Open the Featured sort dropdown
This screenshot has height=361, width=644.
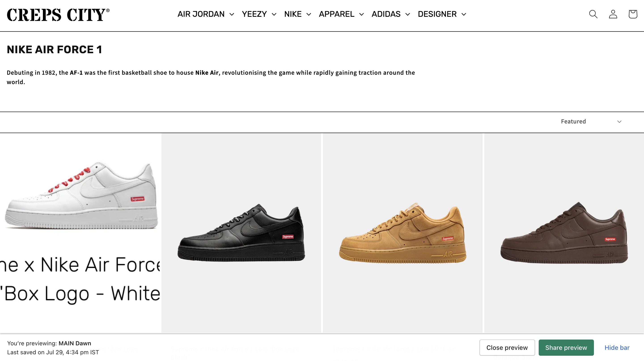591,121
